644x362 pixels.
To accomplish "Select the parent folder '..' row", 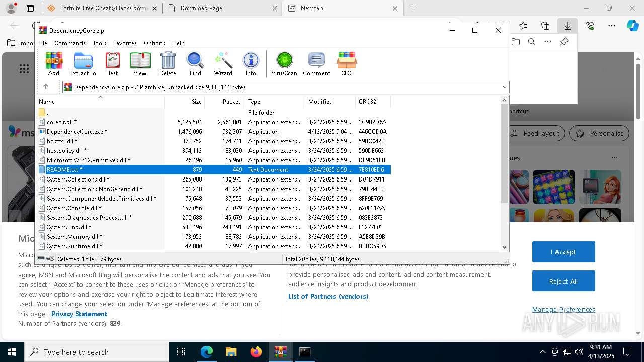I will 214,112.
